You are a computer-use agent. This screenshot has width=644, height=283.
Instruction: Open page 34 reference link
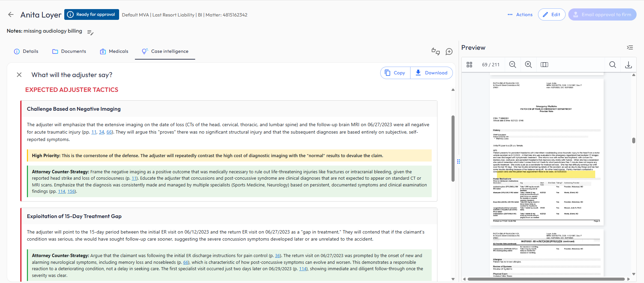click(101, 132)
